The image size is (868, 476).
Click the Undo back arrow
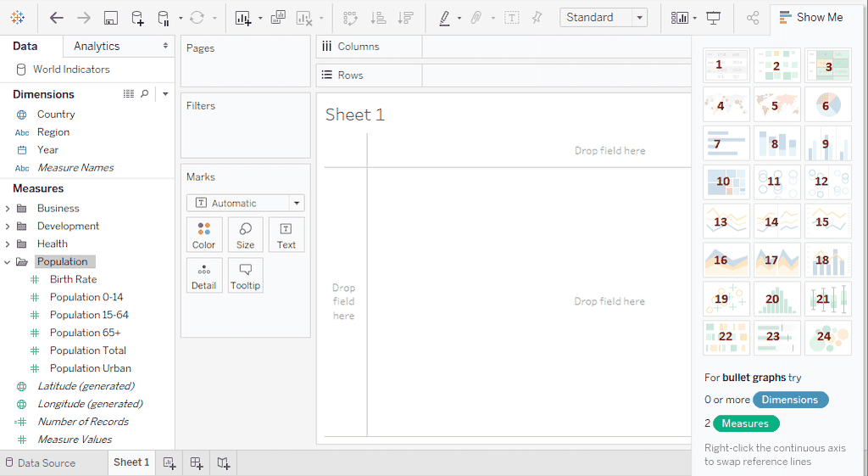(57, 18)
